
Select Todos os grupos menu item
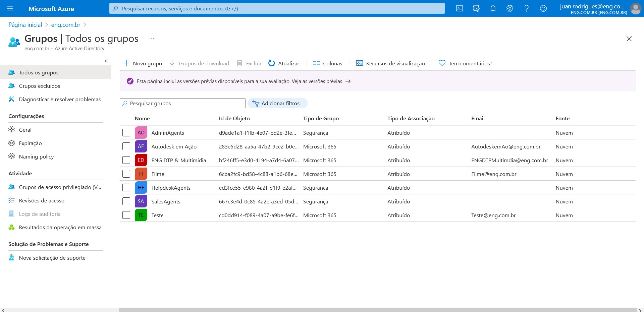(x=56, y=72)
